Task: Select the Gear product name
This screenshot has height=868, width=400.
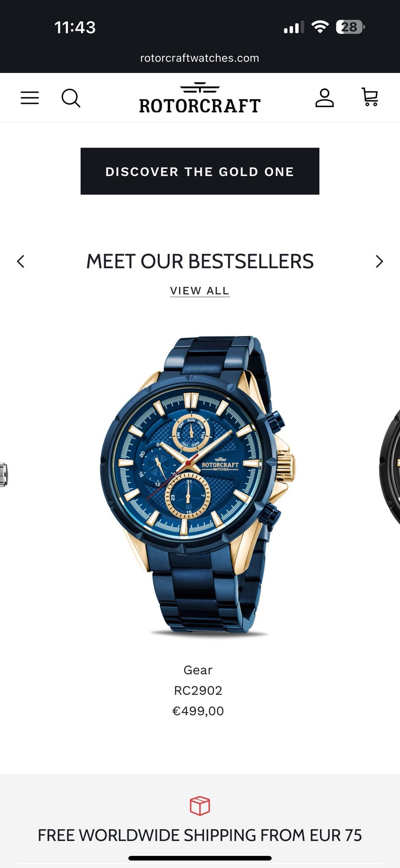Action: coord(198,670)
